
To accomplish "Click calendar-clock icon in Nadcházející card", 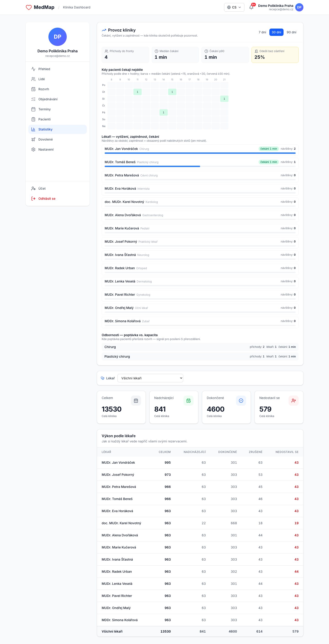I will (188, 400).
